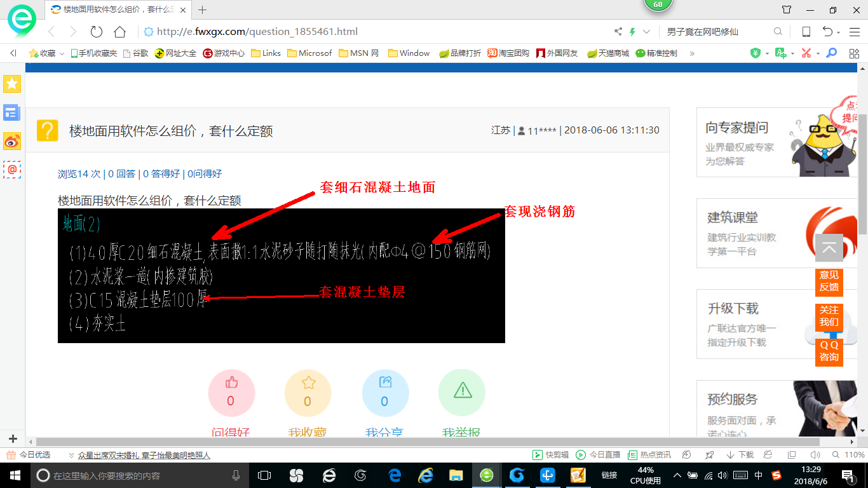Click the 我分享 share circle
The width and height of the screenshot is (868, 488).
(385, 393)
